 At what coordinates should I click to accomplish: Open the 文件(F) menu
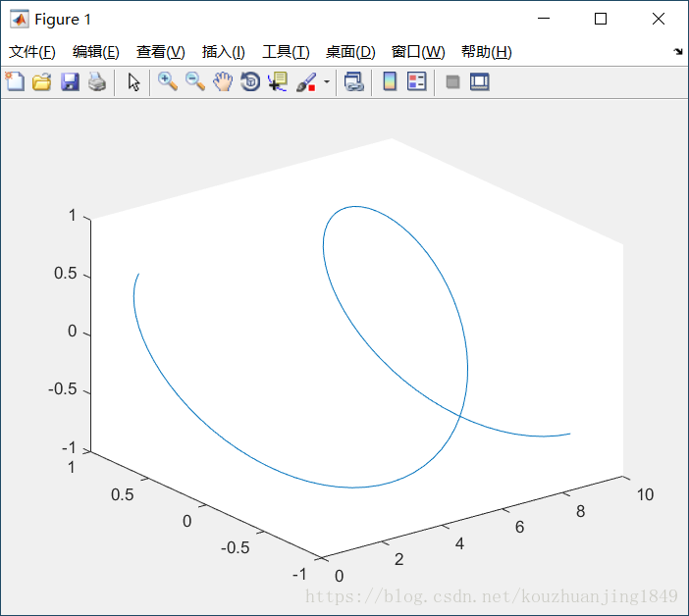[x=32, y=52]
